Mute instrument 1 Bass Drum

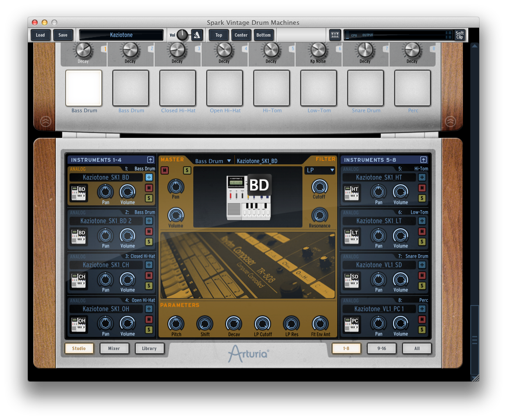point(149,188)
